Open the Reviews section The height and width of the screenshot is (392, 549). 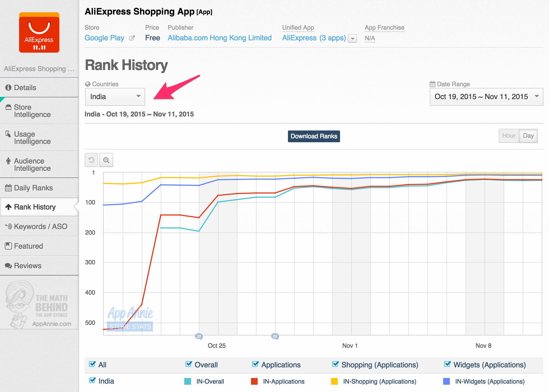pos(39,266)
